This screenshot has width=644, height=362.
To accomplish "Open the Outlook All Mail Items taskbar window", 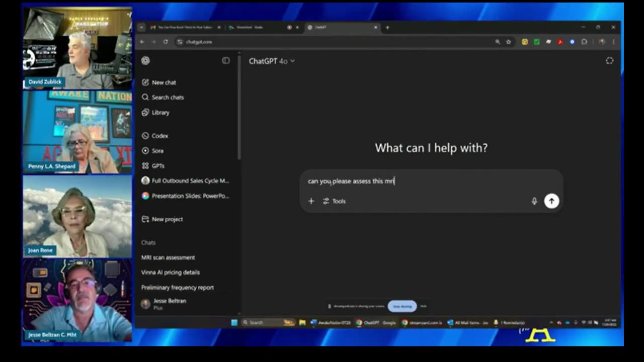I will point(468,322).
